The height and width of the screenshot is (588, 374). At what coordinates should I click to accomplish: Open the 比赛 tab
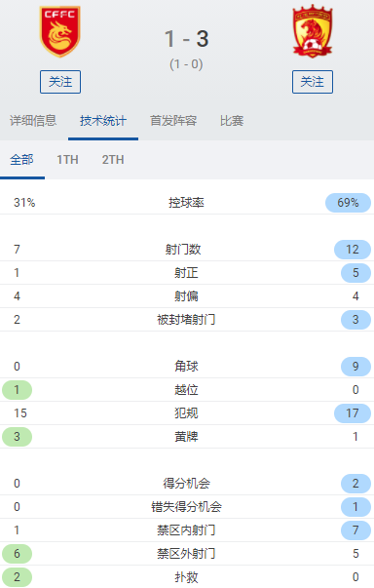[x=232, y=120]
